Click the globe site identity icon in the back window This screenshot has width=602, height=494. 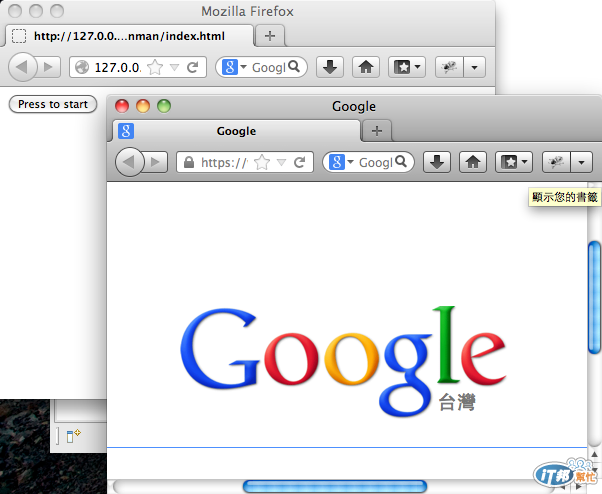(x=82, y=67)
